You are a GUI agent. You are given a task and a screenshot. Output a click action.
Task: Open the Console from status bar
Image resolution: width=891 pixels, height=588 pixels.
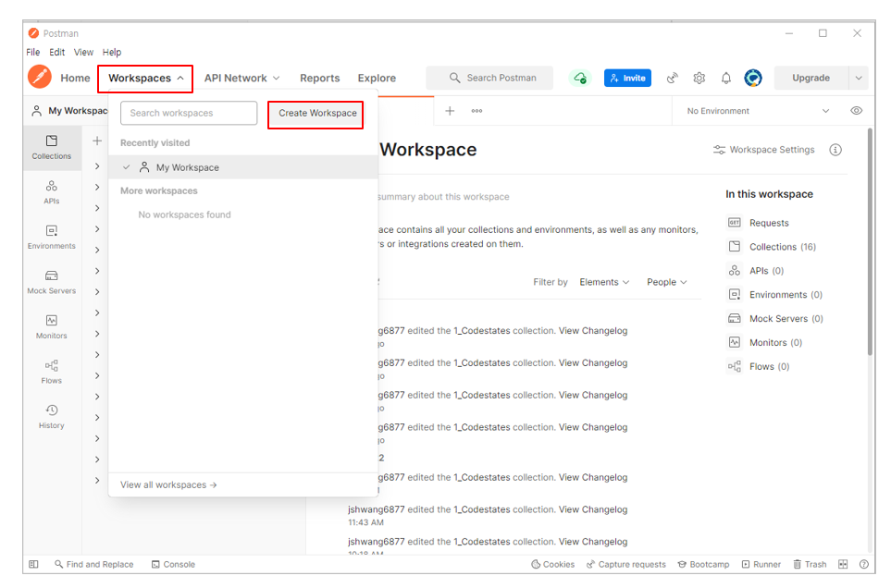coord(173,564)
